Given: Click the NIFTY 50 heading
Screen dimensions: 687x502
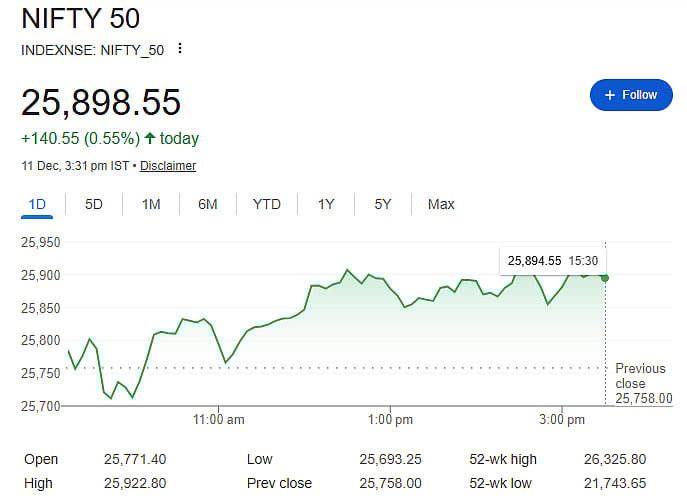Looking at the screenshot, I should [81, 19].
